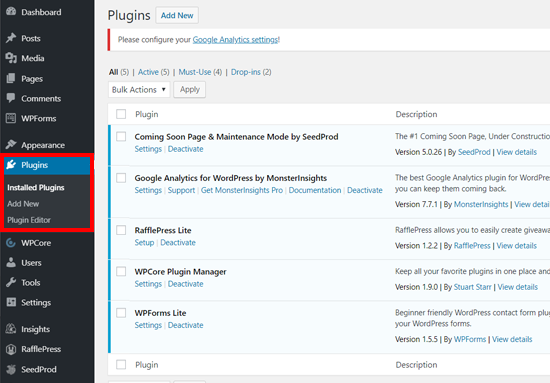The width and height of the screenshot is (550, 383).
Task: Deactivate the WPCore Plugin Manager
Action: [x=186, y=284]
